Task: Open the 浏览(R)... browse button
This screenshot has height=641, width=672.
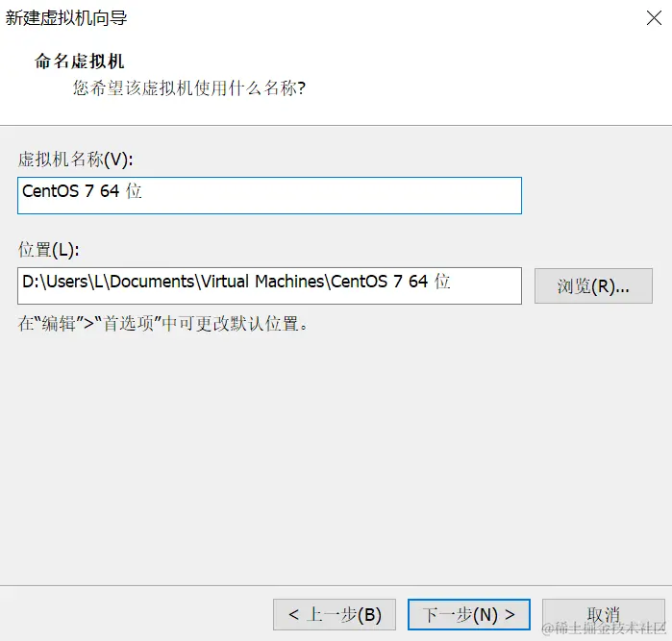Action: 593,286
